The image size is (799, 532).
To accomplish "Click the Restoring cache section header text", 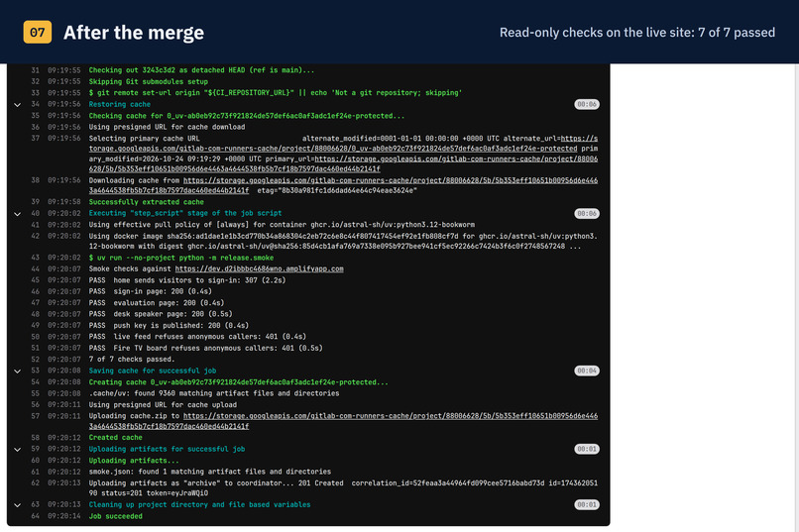I will 120,104.
